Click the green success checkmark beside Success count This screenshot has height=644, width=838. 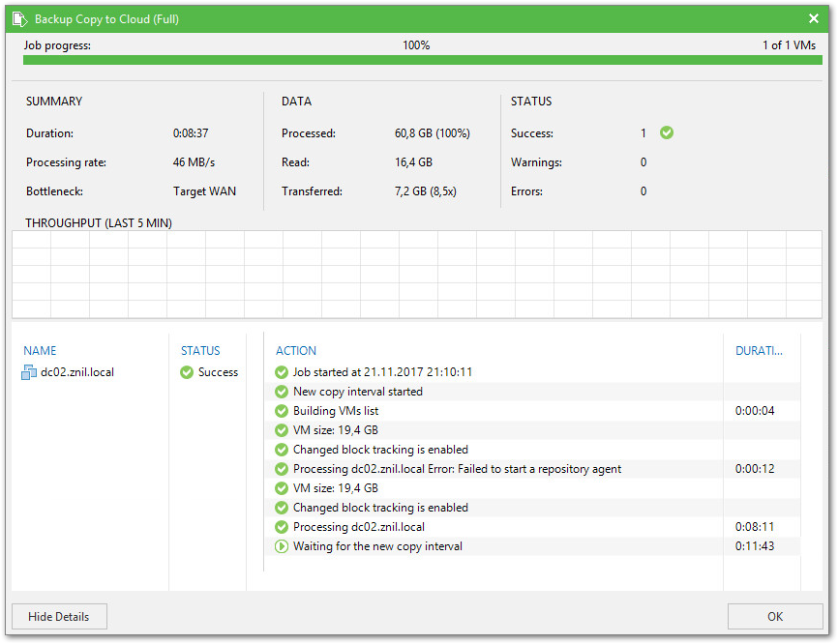pos(666,133)
